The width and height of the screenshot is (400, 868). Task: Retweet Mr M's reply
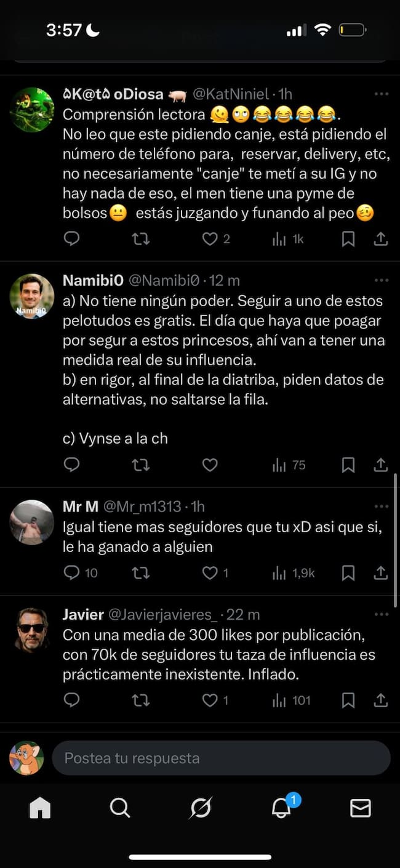click(x=141, y=573)
